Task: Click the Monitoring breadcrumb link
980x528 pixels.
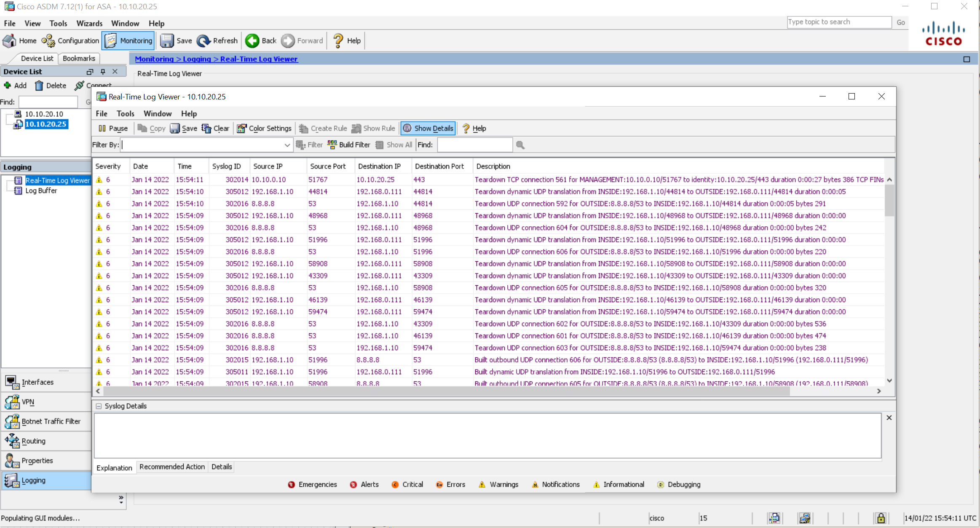Action: [154, 59]
